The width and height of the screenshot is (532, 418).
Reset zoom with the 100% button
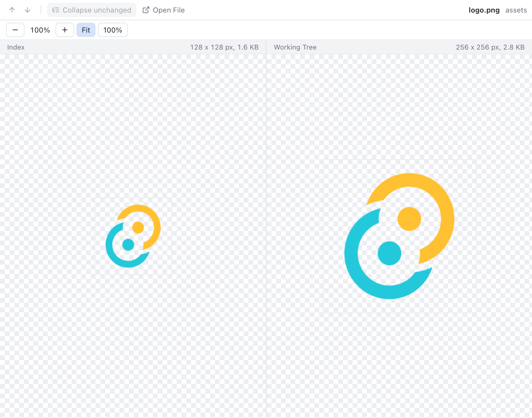(x=113, y=30)
